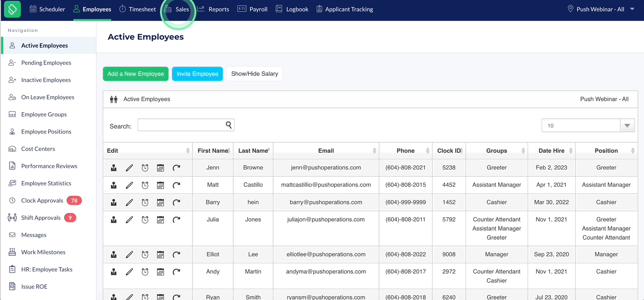Sort the table by Date Hire column
644x300 pixels.
pyautogui.click(x=552, y=150)
